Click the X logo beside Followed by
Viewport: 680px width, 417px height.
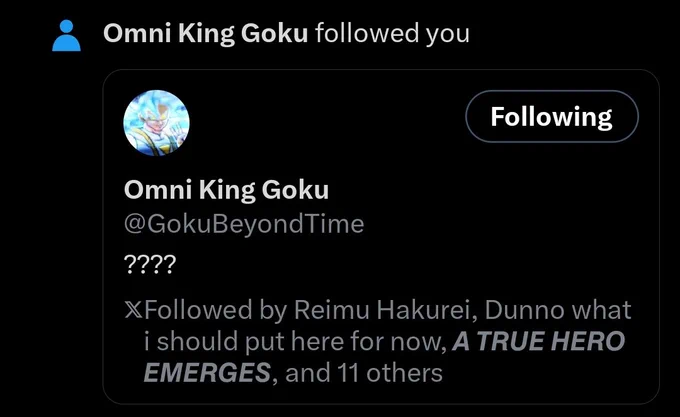coord(133,309)
